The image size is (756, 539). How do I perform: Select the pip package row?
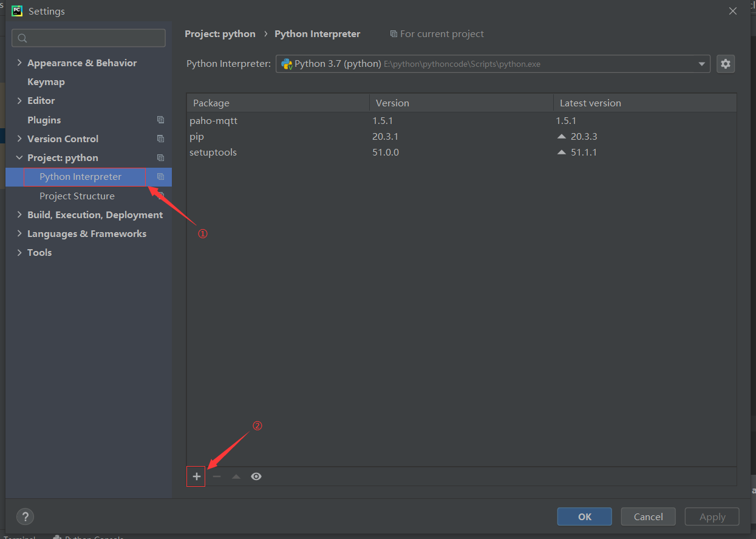pyautogui.click(x=461, y=136)
